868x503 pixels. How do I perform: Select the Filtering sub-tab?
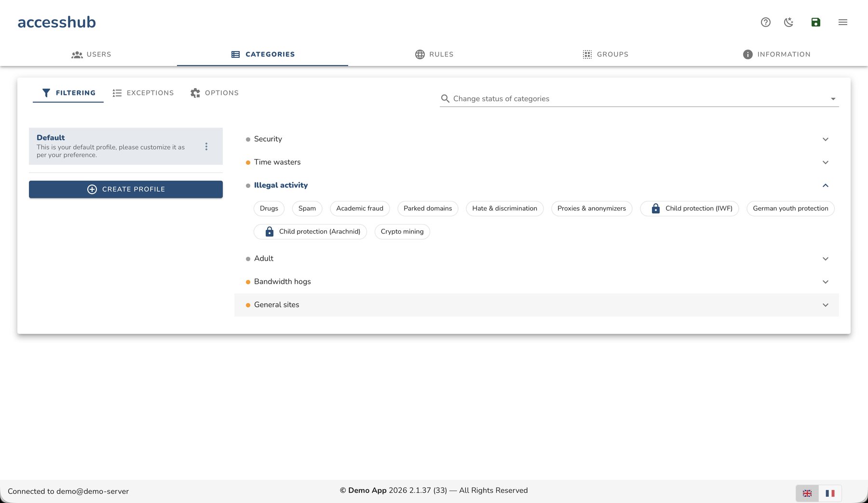68,93
